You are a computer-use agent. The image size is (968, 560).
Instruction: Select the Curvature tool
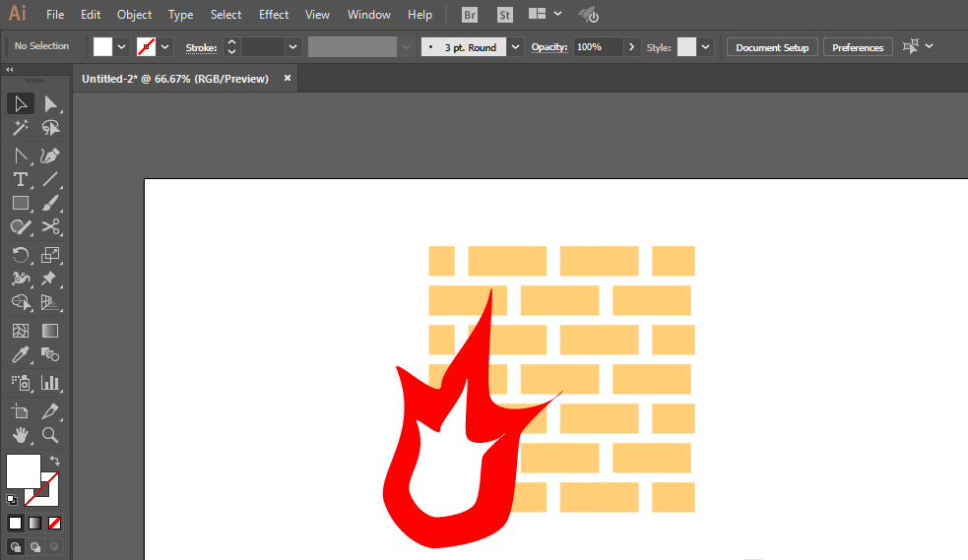50,156
